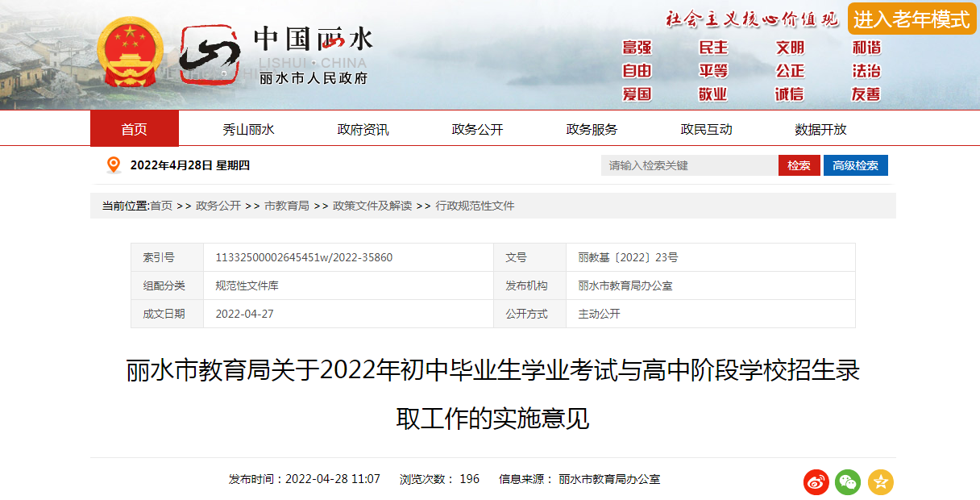Open 高级检索 advanced search
Viewport: 980px width, 500px height.
click(855, 165)
